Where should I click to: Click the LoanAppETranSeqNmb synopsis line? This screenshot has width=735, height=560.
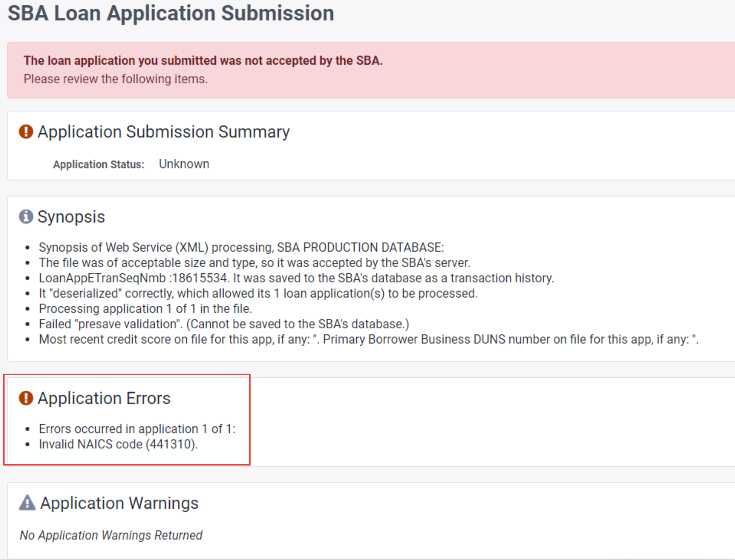[x=296, y=278]
